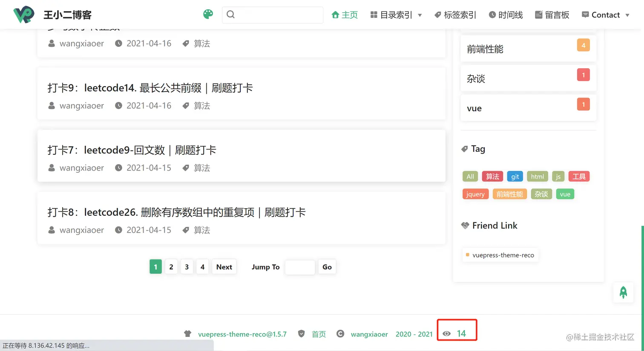Go to pagination page 2
The image size is (644, 351).
click(x=171, y=267)
